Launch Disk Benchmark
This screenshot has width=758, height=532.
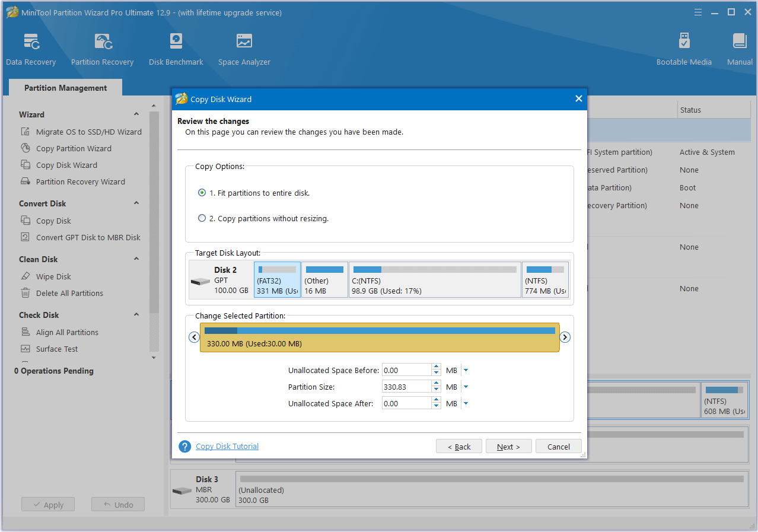(176, 49)
